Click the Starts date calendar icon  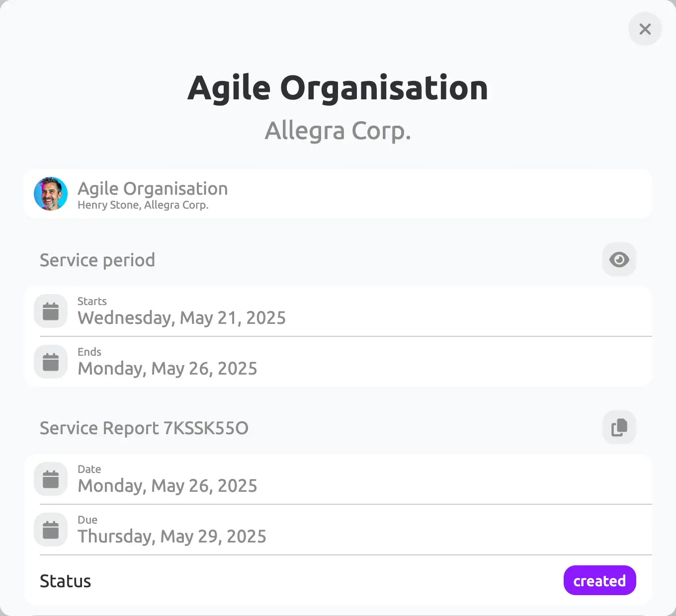pyautogui.click(x=51, y=311)
